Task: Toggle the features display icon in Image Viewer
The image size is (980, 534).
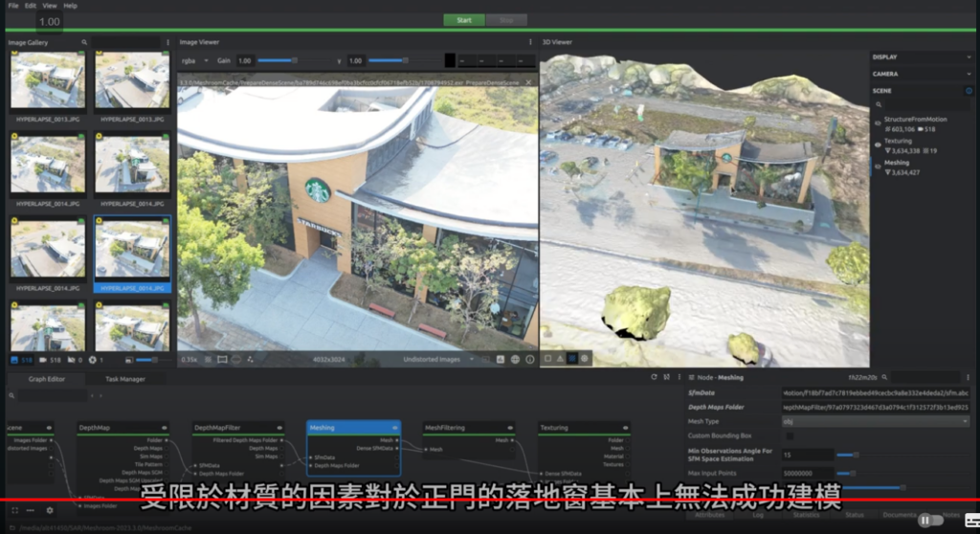Action: pyautogui.click(x=250, y=360)
